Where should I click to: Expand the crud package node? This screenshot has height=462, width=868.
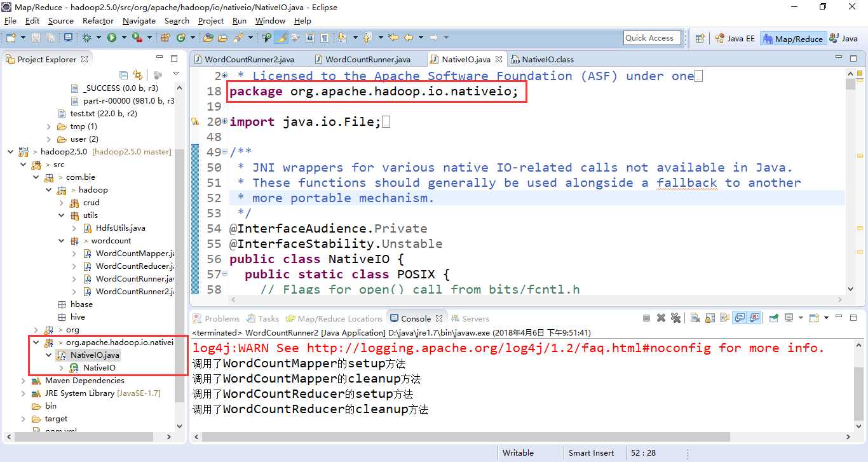click(61, 203)
